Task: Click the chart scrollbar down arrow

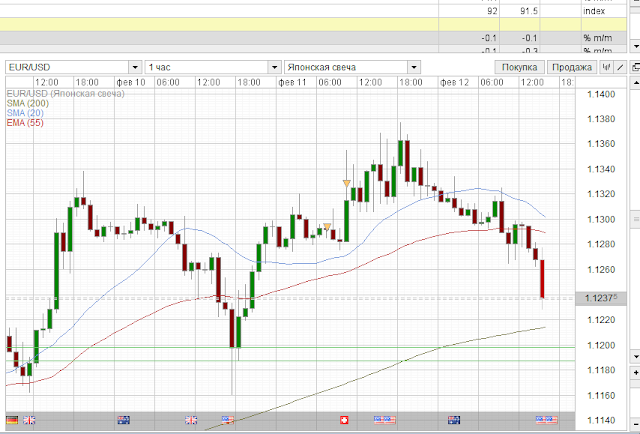Action: pyautogui.click(x=636, y=356)
